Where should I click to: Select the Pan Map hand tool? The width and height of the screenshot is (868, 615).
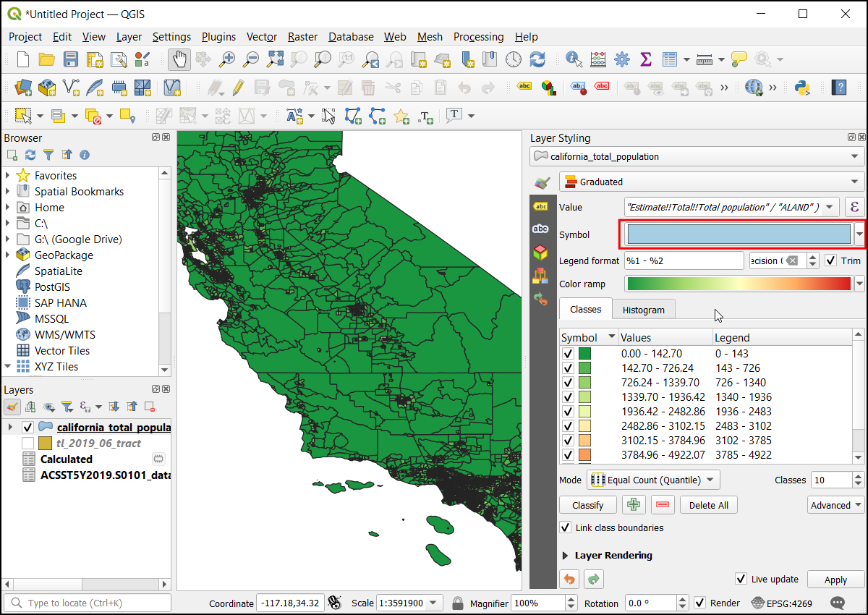coord(179,59)
